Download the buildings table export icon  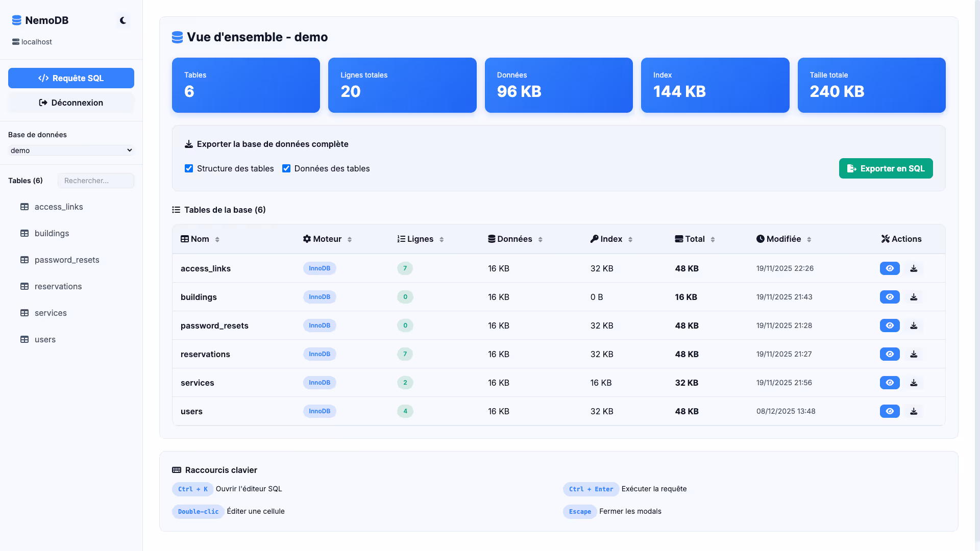(914, 297)
